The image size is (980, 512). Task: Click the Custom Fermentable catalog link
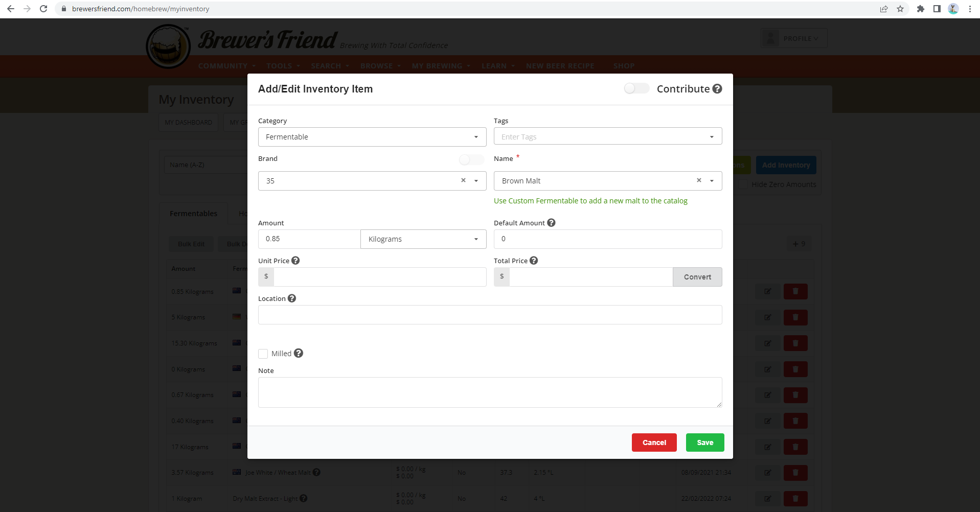(x=590, y=201)
